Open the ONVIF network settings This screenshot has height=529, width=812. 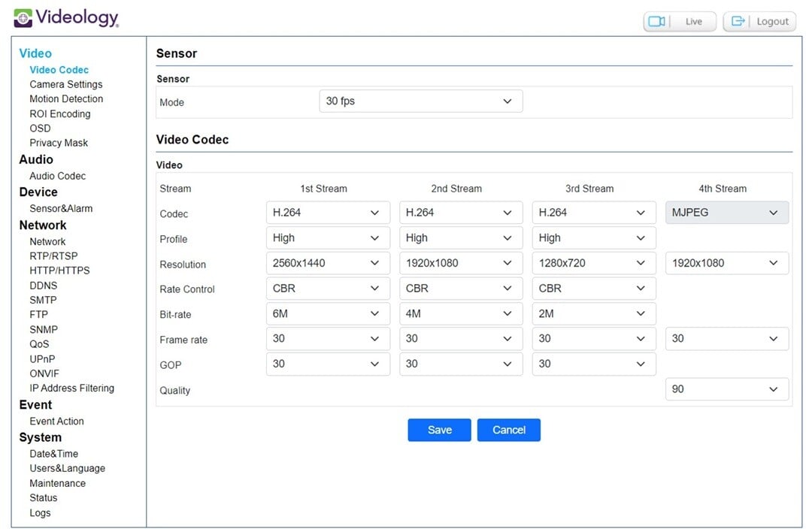(44, 373)
